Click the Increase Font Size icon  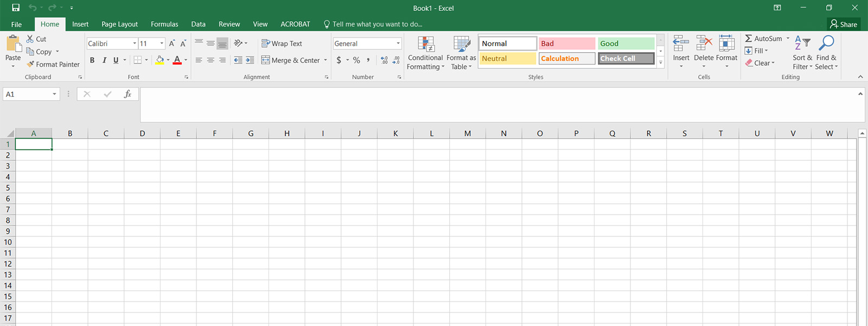[x=172, y=43]
